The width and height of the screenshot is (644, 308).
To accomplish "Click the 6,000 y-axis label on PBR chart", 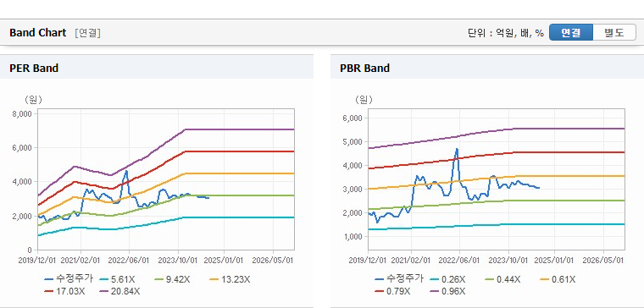I will point(352,118).
